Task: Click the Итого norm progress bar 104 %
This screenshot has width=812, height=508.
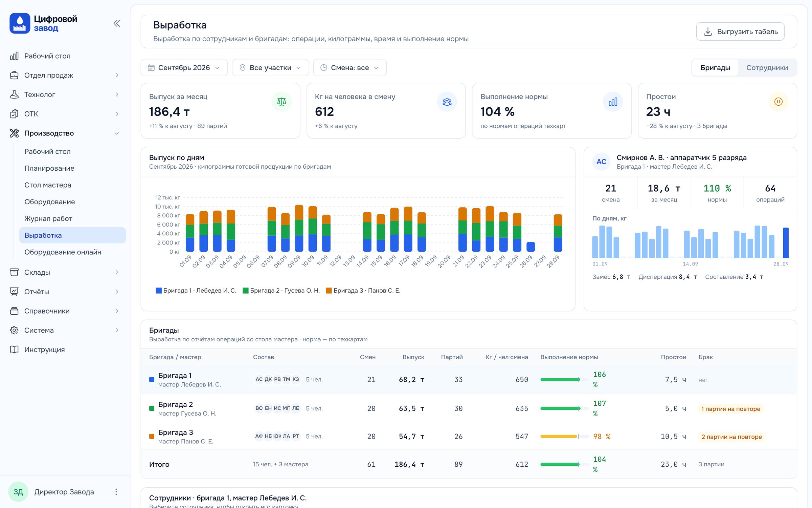Action: click(x=565, y=464)
